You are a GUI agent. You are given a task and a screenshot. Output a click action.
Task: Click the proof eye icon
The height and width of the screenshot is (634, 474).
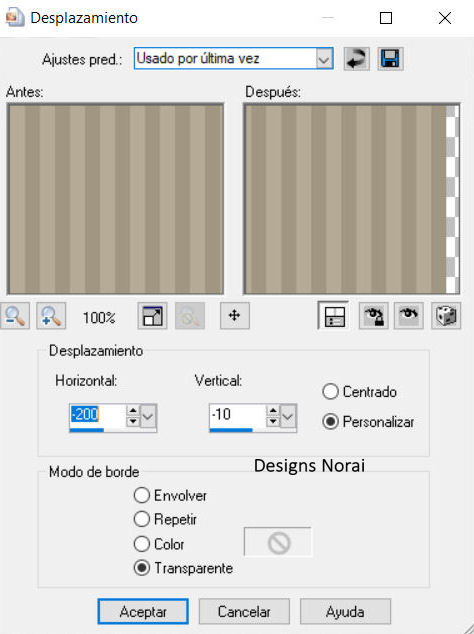click(409, 316)
